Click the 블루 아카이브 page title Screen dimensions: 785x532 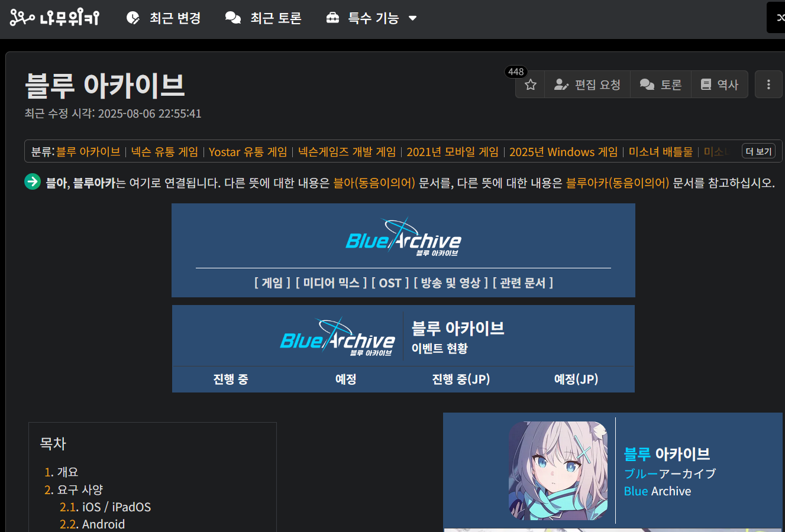(105, 85)
